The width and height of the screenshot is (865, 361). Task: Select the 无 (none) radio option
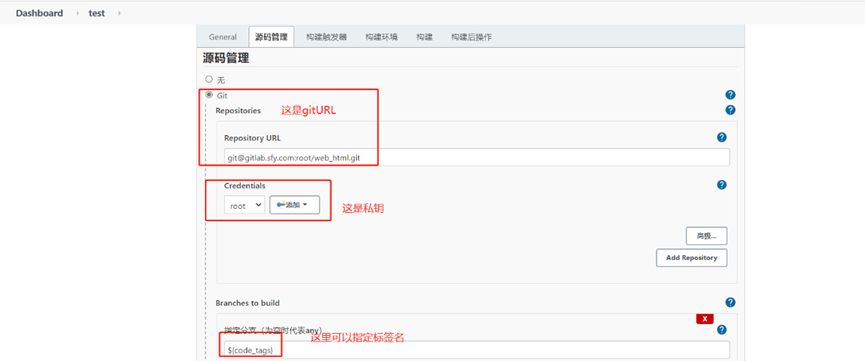[209, 79]
